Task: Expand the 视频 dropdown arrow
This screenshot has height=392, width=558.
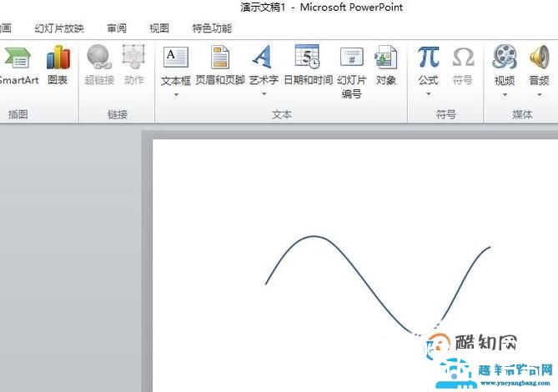Action: click(x=505, y=95)
